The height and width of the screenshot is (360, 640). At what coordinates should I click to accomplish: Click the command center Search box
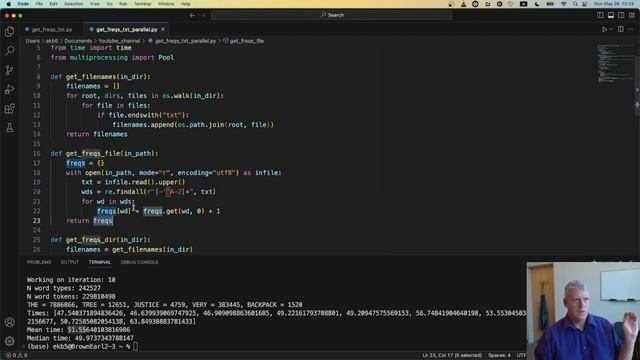tap(332, 15)
